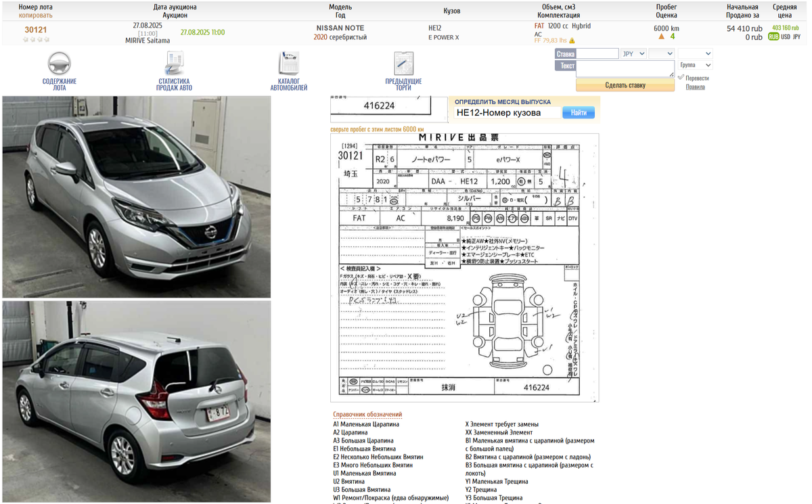Click the 54 410 rub starting price
Image resolution: width=812 pixels, height=504 pixels.
(x=744, y=28)
